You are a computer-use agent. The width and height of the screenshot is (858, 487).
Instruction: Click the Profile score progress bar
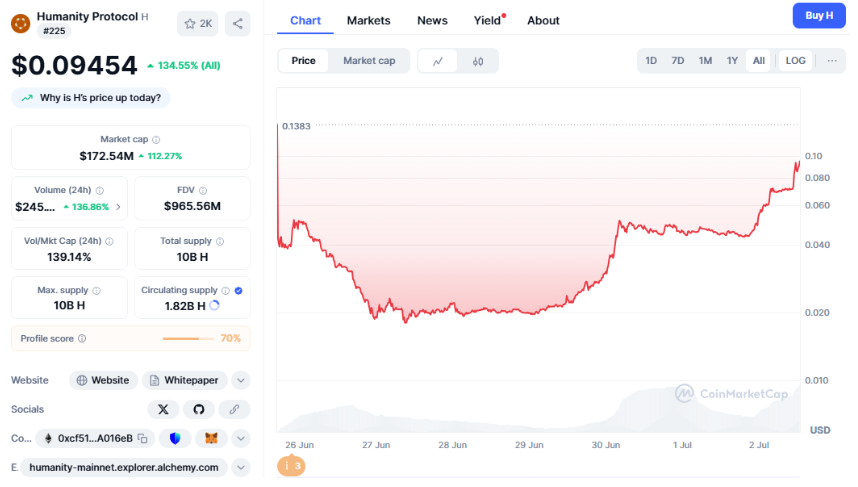[x=188, y=338]
